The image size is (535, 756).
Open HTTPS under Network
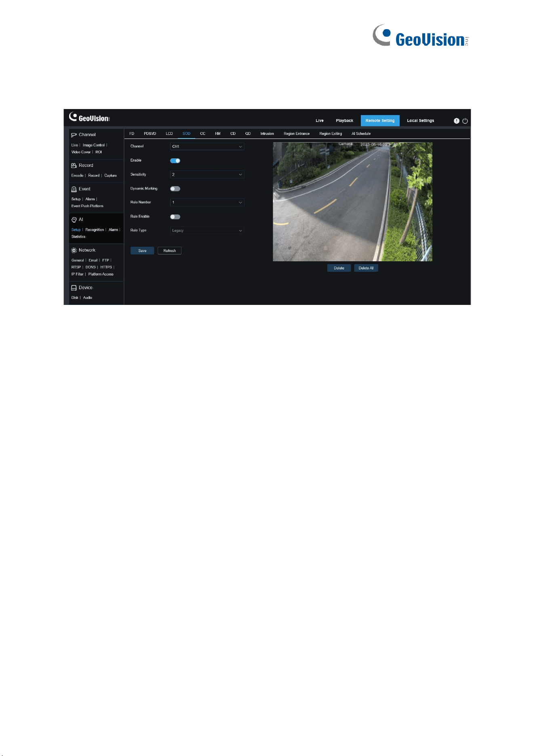tap(106, 267)
